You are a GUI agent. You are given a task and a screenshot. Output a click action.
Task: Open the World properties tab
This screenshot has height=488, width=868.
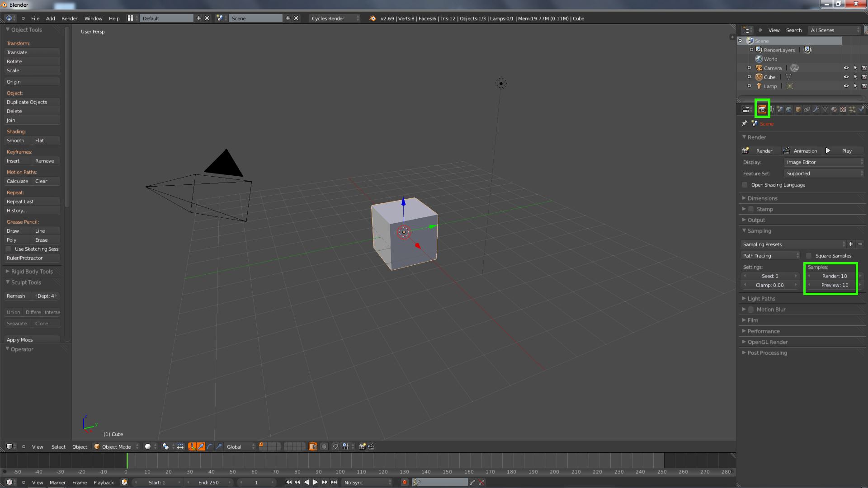coord(789,109)
